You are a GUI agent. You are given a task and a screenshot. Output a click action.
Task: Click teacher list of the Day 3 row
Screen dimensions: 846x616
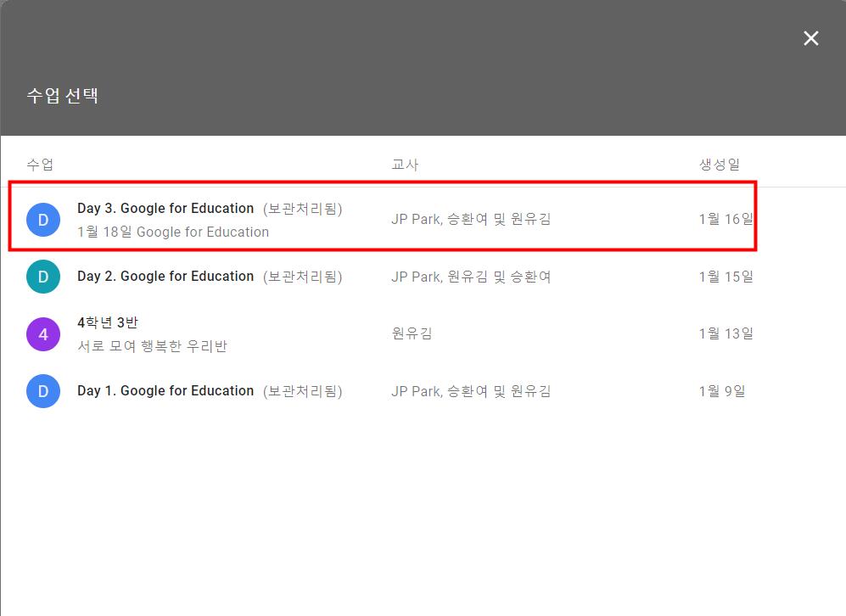(470, 219)
